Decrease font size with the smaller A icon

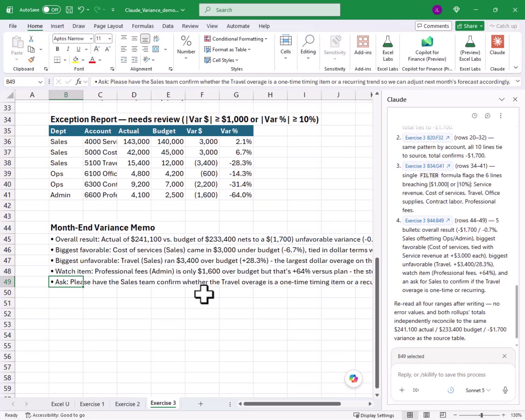coord(108,49)
